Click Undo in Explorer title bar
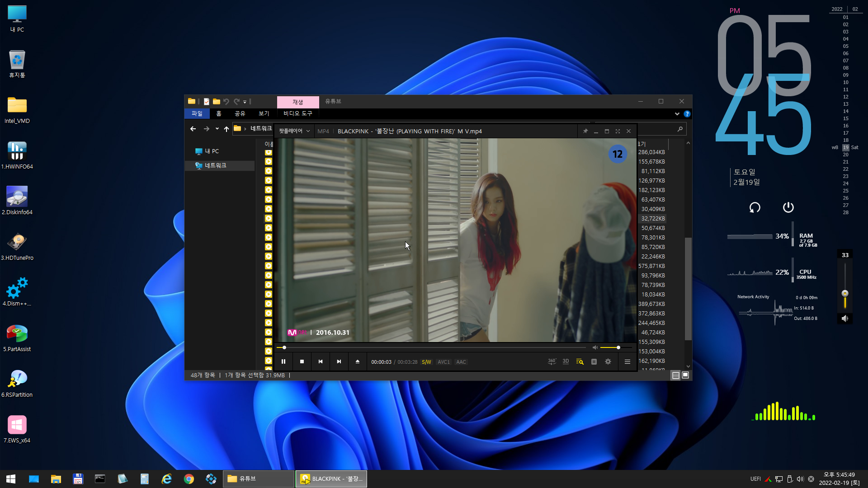868x488 pixels. (x=226, y=102)
